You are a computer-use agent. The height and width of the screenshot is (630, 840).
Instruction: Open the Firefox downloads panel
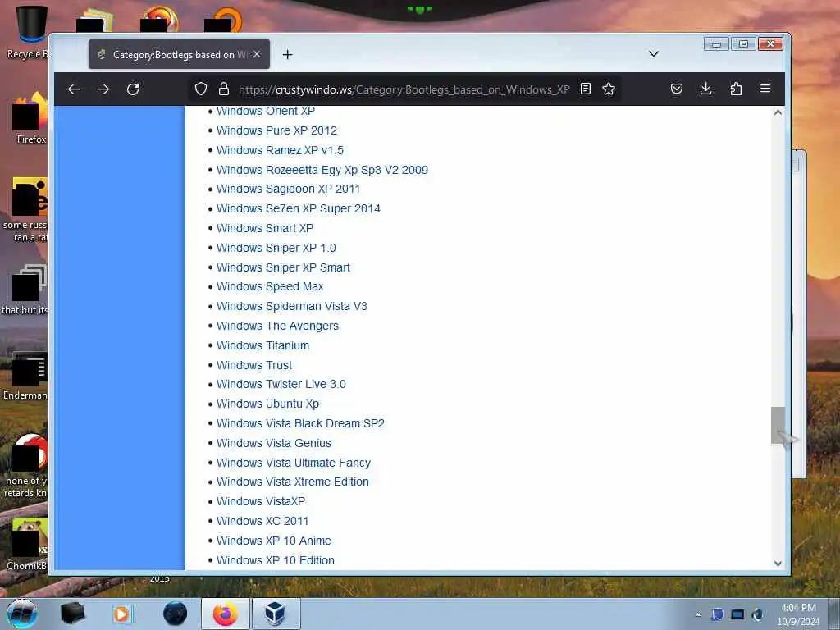point(706,89)
